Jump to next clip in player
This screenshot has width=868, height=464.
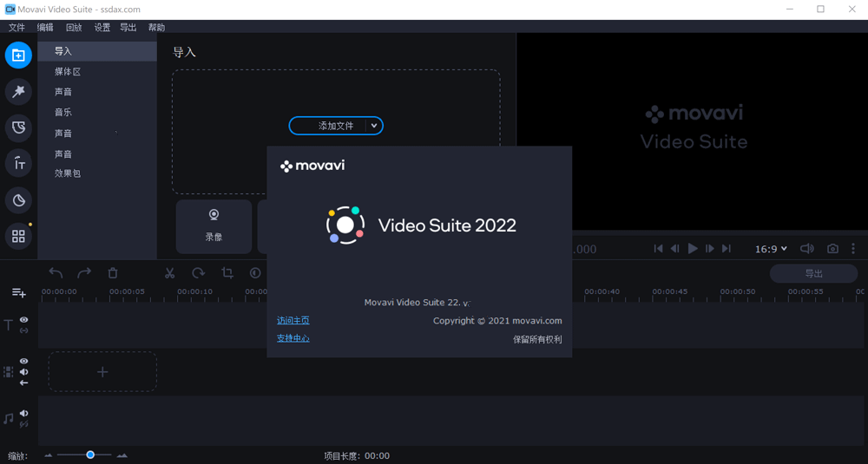coord(727,249)
